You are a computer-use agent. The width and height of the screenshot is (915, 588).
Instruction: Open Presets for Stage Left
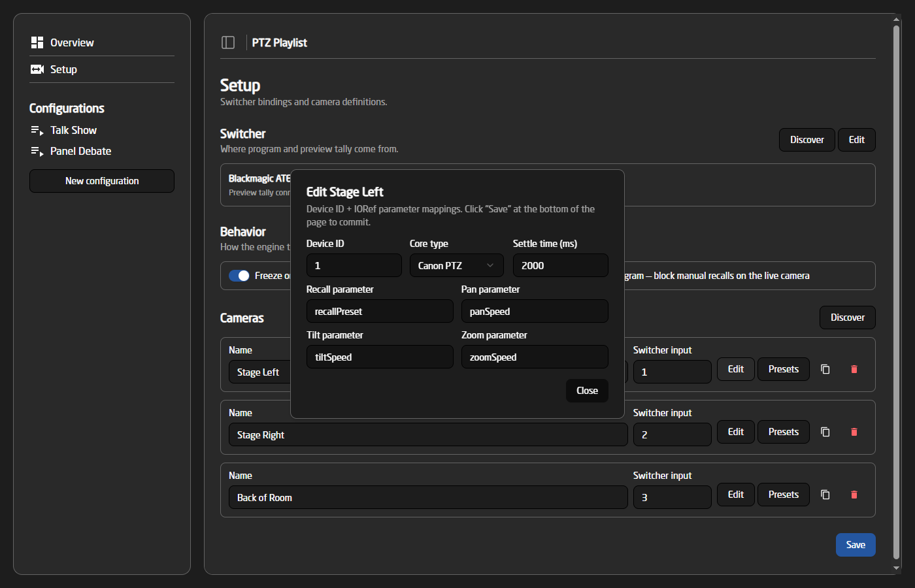pos(784,369)
